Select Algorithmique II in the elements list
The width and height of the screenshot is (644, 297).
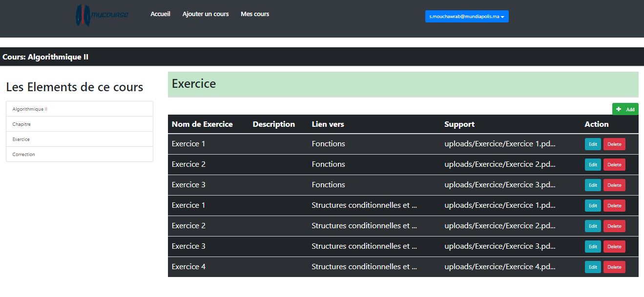tap(80, 109)
